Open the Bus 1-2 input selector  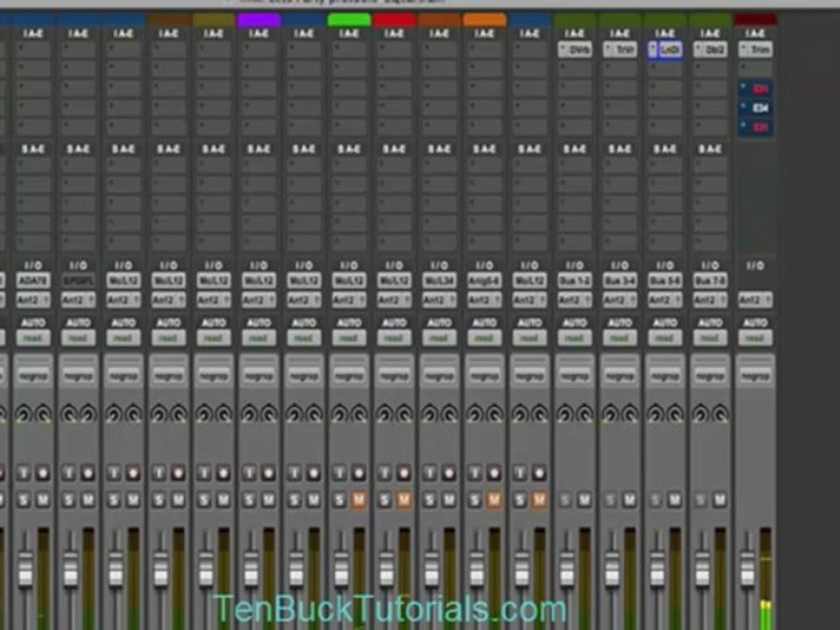574,281
